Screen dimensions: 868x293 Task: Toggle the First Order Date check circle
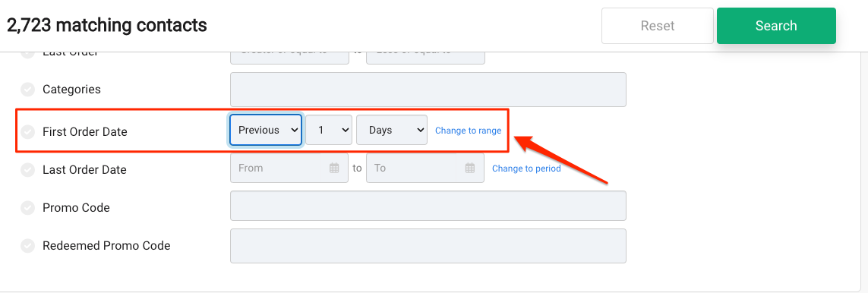tap(27, 131)
